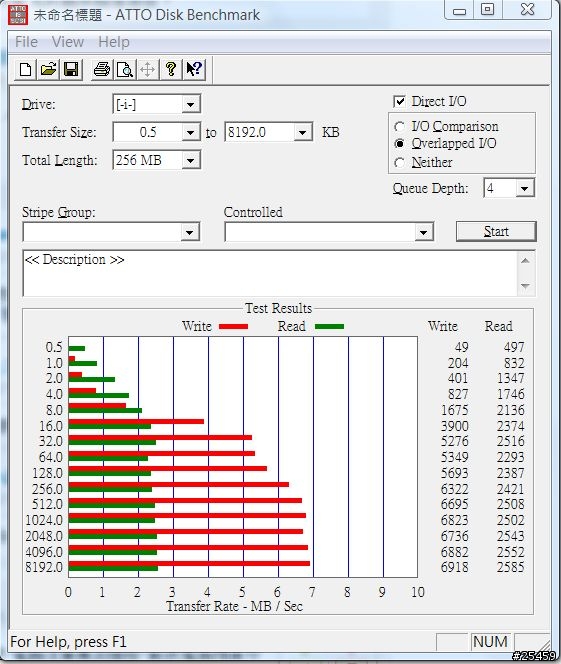Click the 'Transfer Rate - MB / Sec' axis label

tap(234, 606)
